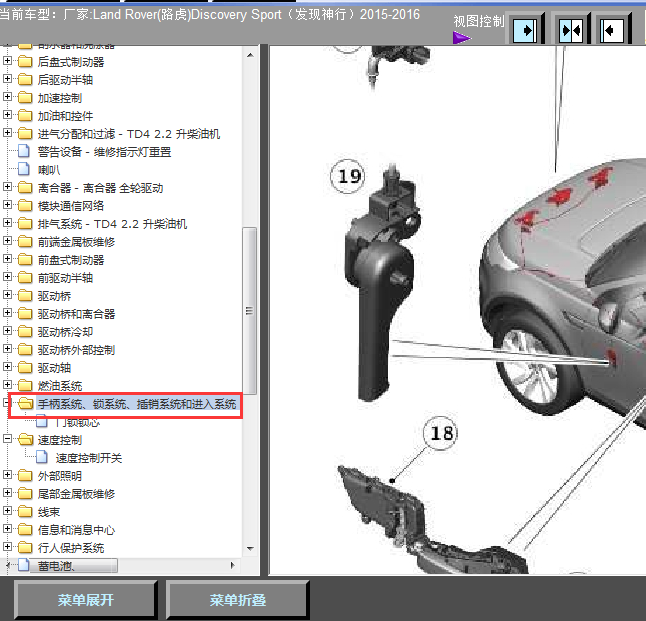The image size is (646, 621).
Task: Click part callout number 19
Action: (348, 176)
